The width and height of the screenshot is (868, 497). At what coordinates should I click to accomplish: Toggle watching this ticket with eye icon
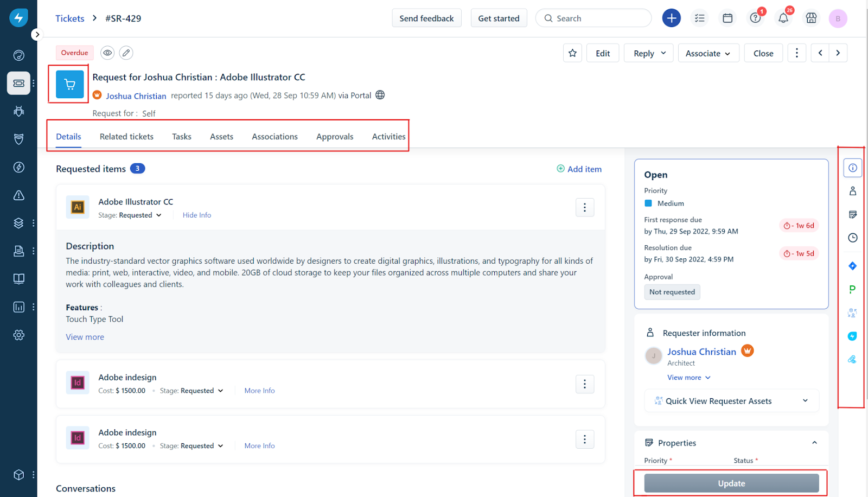107,53
